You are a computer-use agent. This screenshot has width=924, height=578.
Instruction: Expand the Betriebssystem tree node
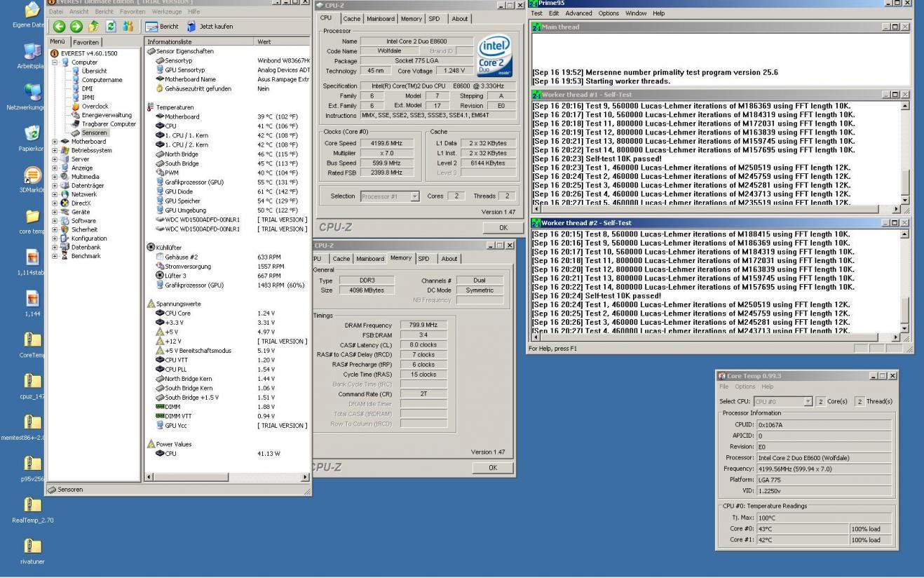pyautogui.click(x=55, y=150)
